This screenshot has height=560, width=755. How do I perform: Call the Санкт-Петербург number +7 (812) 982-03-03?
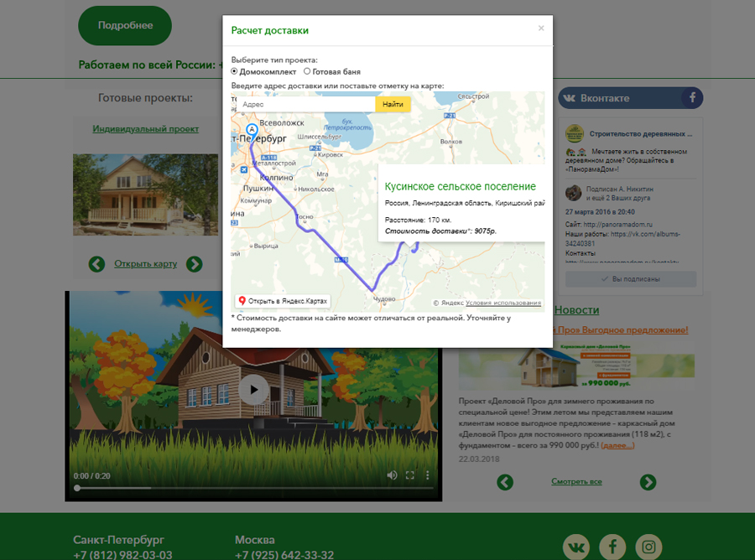point(122,555)
